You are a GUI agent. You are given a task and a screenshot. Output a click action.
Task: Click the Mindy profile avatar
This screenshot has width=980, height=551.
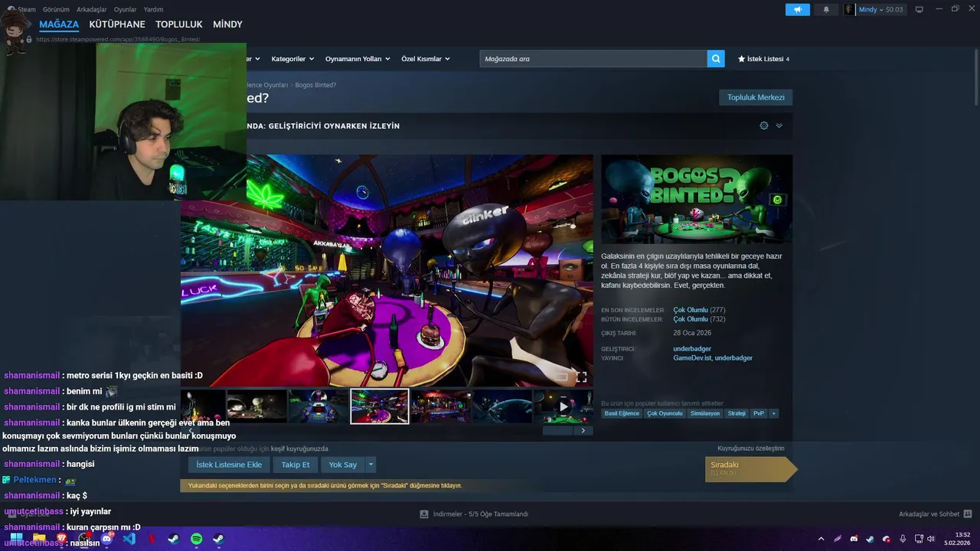point(849,10)
